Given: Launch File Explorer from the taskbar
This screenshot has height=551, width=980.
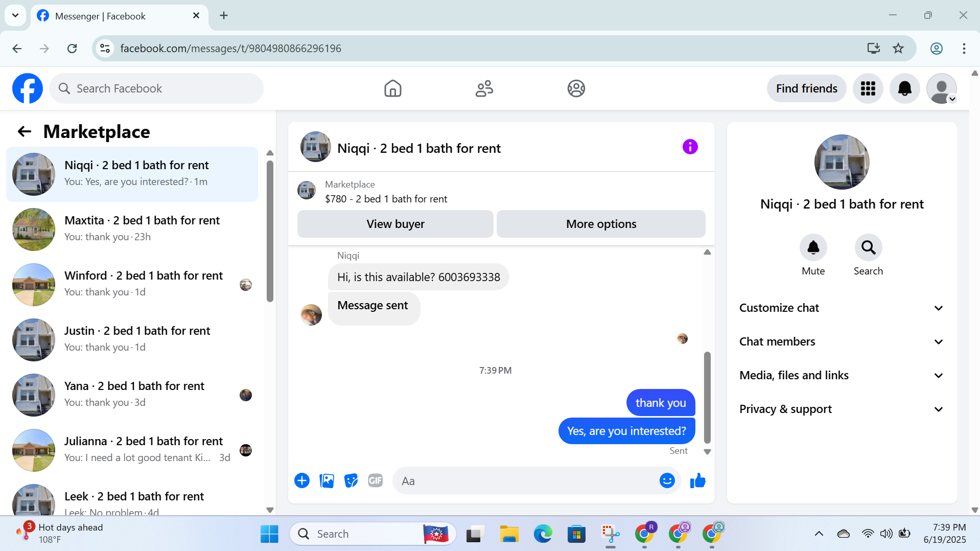Looking at the screenshot, I should pos(509,534).
